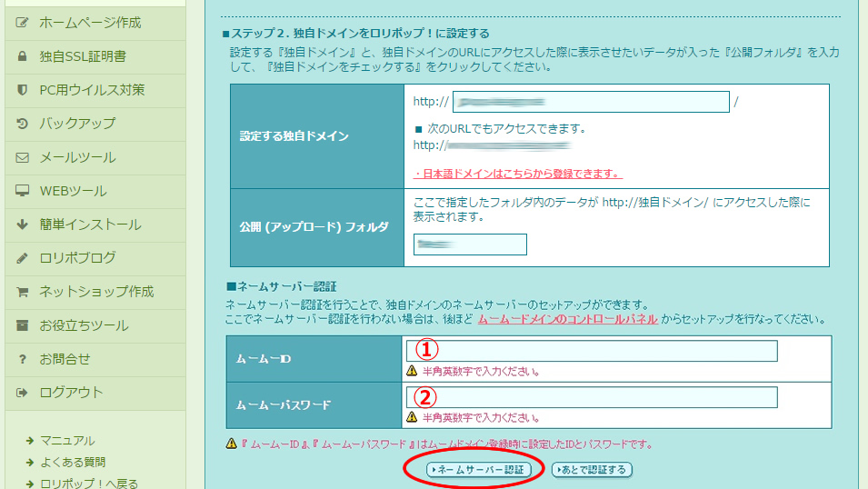Click the あとで認証する button
The width and height of the screenshot is (868, 489).
click(592, 470)
